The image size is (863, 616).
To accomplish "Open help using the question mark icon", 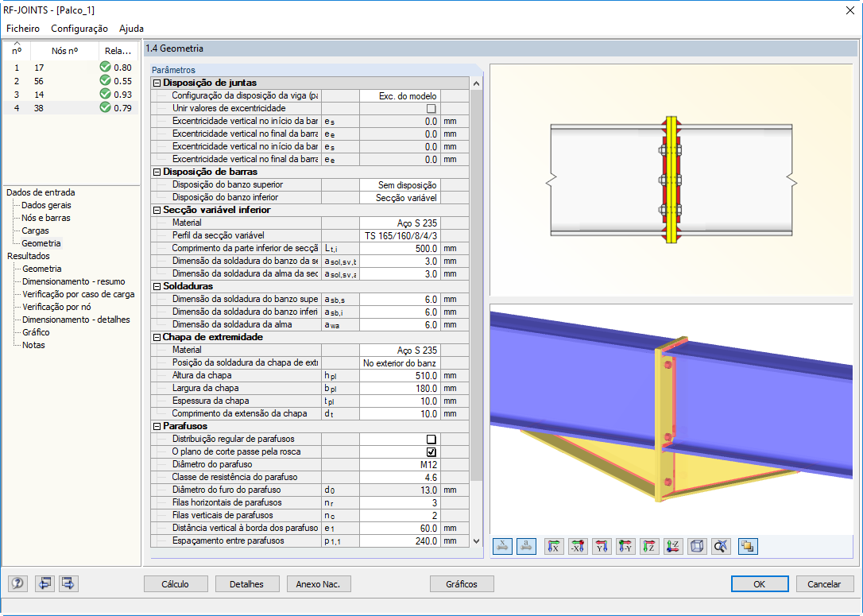I will tap(17, 583).
